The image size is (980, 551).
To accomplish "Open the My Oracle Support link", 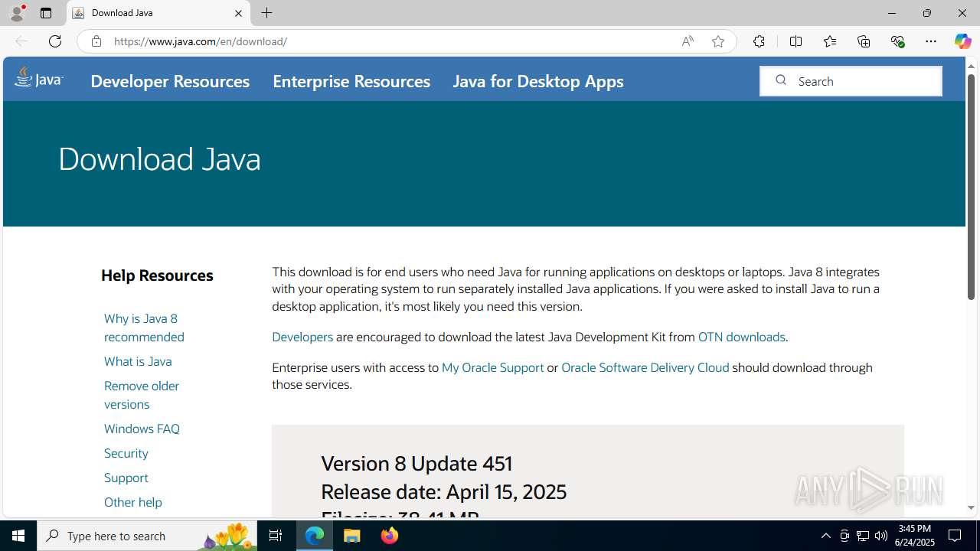I will 492,367.
